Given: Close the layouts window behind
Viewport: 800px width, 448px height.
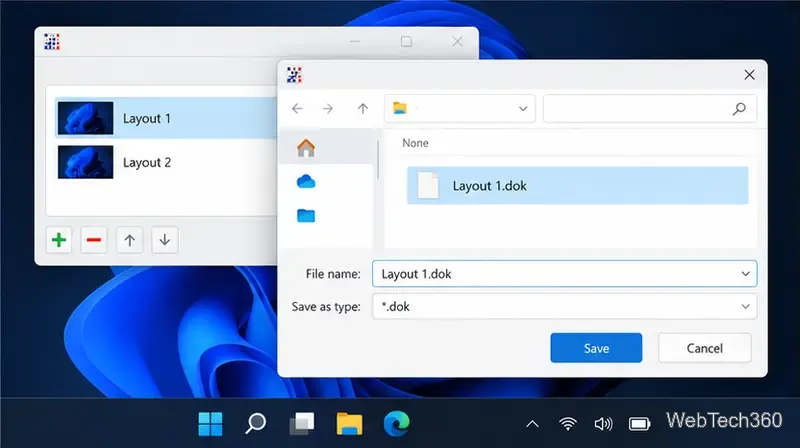Looking at the screenshot, I should [x=457, y=42].
